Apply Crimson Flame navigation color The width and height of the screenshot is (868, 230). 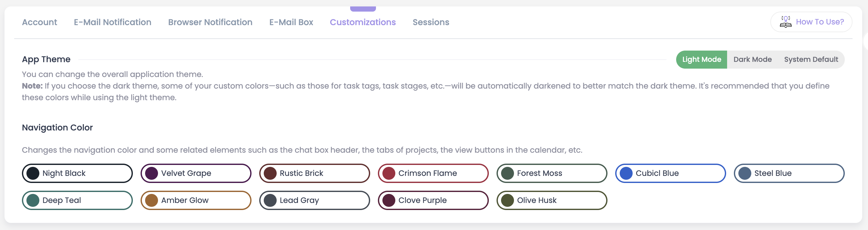click(433, 173)
